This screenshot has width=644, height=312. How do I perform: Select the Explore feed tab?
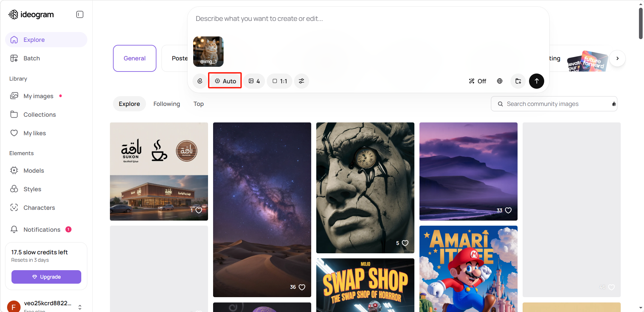(129, 104)
